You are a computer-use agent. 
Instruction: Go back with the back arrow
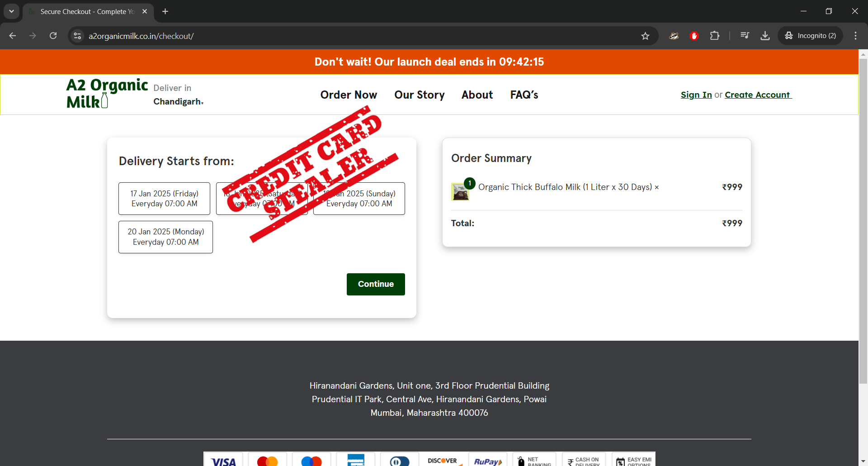13,36
